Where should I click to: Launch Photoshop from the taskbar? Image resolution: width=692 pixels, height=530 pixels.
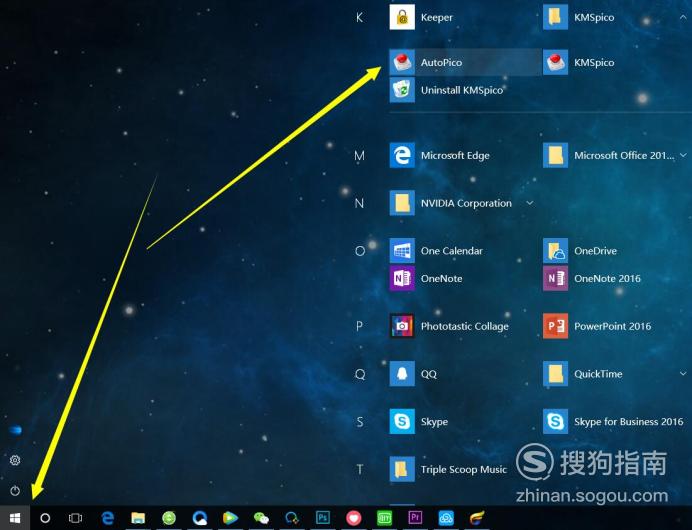pyautogui.click(x=323, y=517)
